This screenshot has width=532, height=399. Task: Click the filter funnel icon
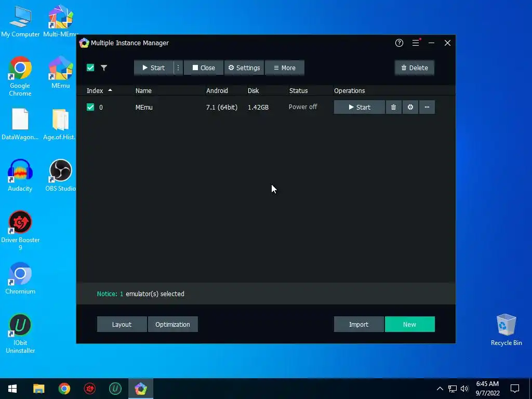click(104, 68)
